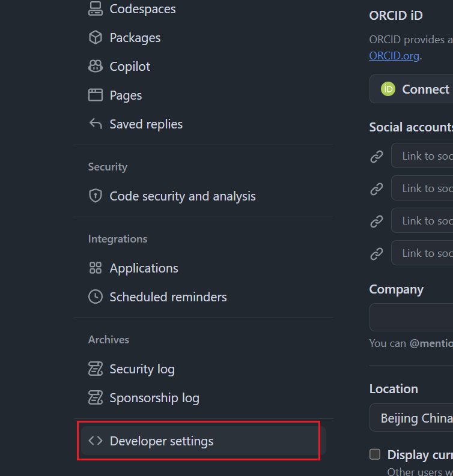Image resolution: width=453 pixels, height=476 pixels.
Task: Click the Developer settings code icon
Action: [96, 441]
